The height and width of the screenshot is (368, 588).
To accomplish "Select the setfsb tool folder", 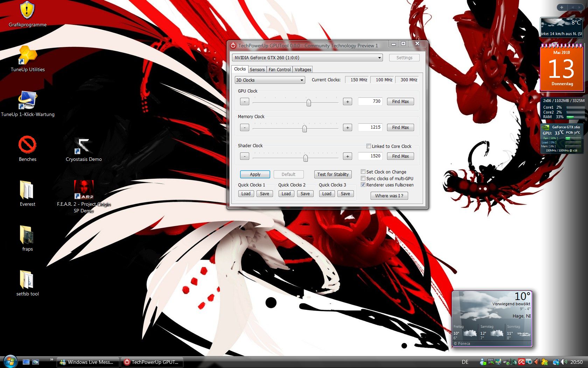I will pos(27,283).
